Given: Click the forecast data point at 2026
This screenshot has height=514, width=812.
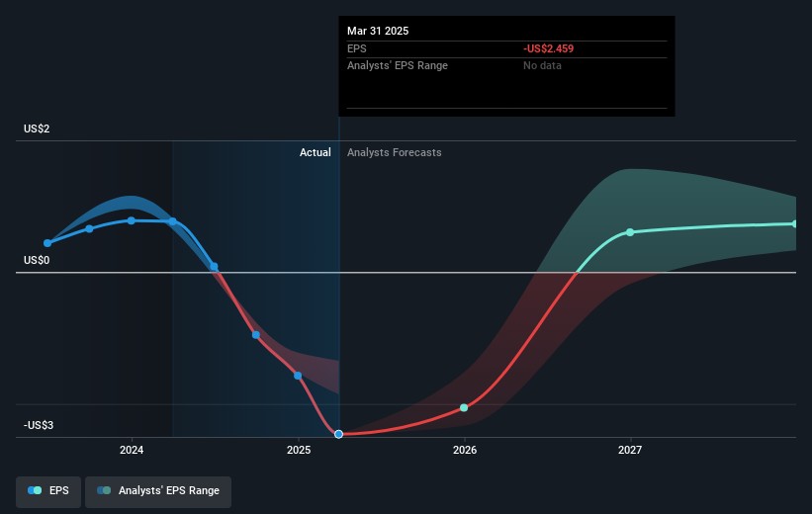Looking at the screenshot, I should point(464,407).
